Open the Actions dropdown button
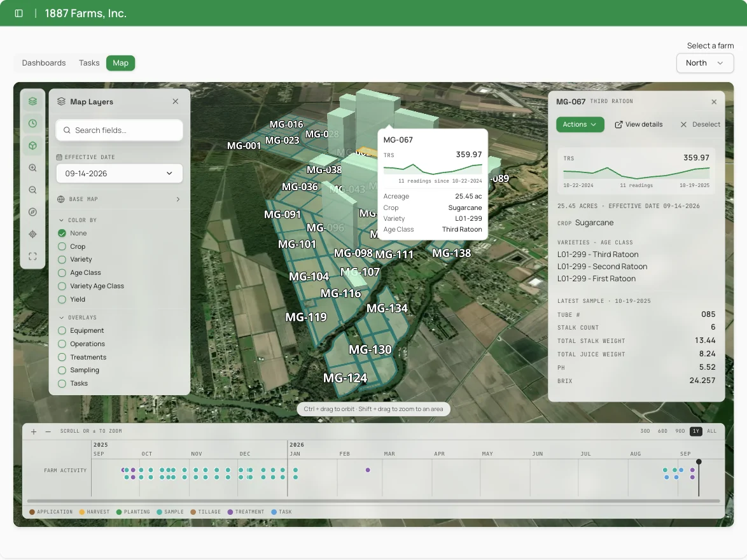The width and height of the screenshot is (747, 560). [x=580, y=124]
